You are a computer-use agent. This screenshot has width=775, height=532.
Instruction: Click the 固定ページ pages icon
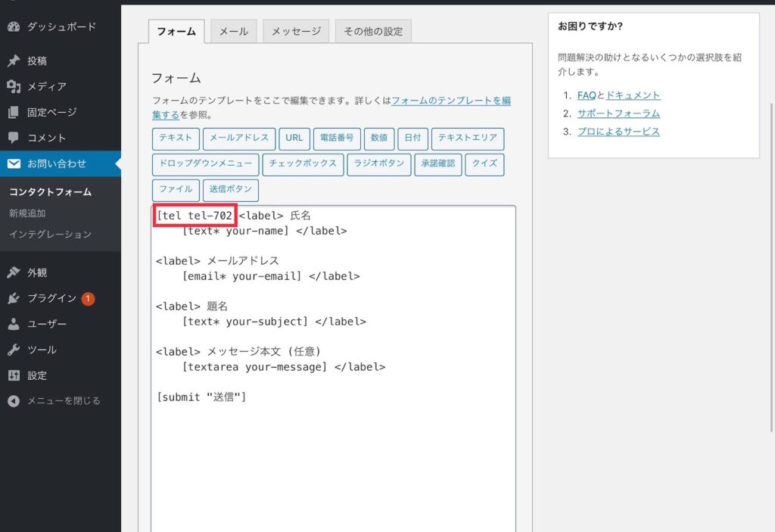[x=14, y=113]
